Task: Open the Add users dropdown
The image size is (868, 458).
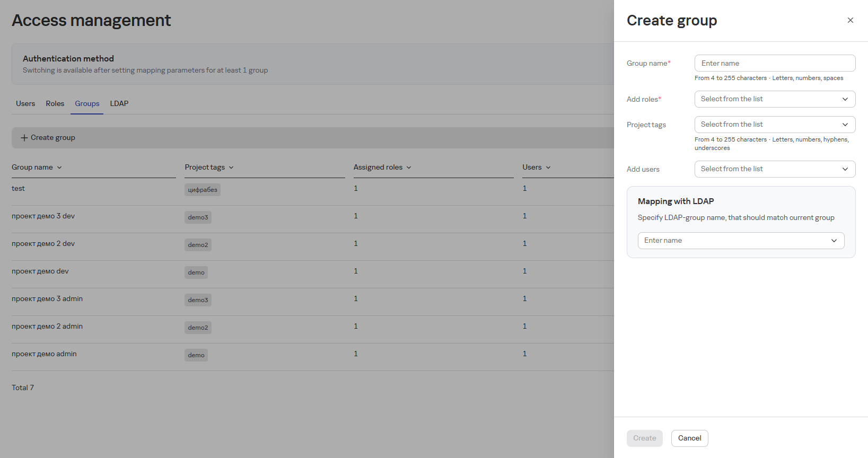Action: 774,169
